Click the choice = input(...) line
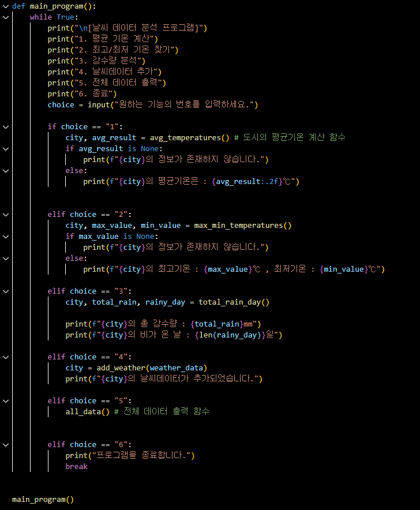 pyautogui.click(x=152, y=105)
